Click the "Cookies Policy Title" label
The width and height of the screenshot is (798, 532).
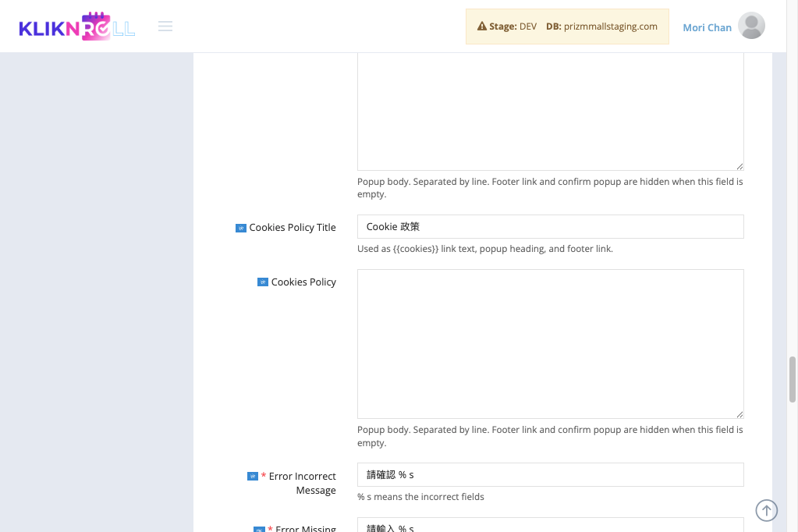click(x=292, y=228)
